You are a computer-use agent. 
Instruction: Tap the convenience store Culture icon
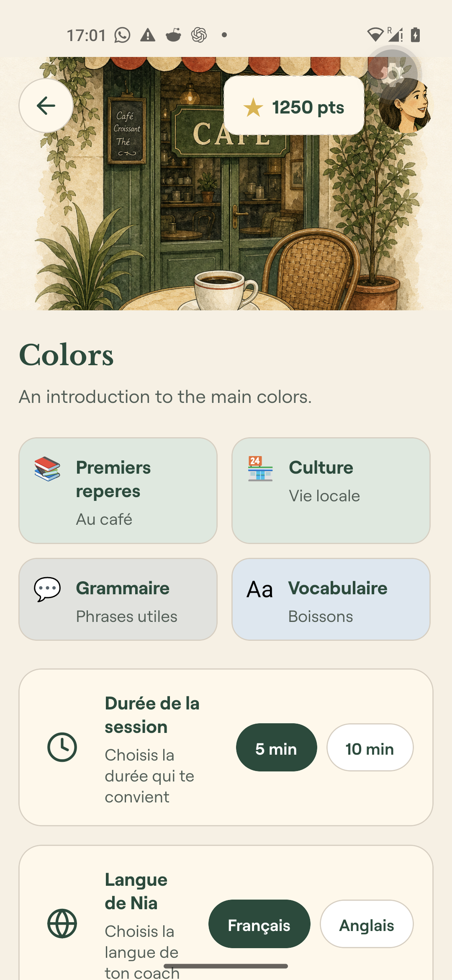point(260,469)
